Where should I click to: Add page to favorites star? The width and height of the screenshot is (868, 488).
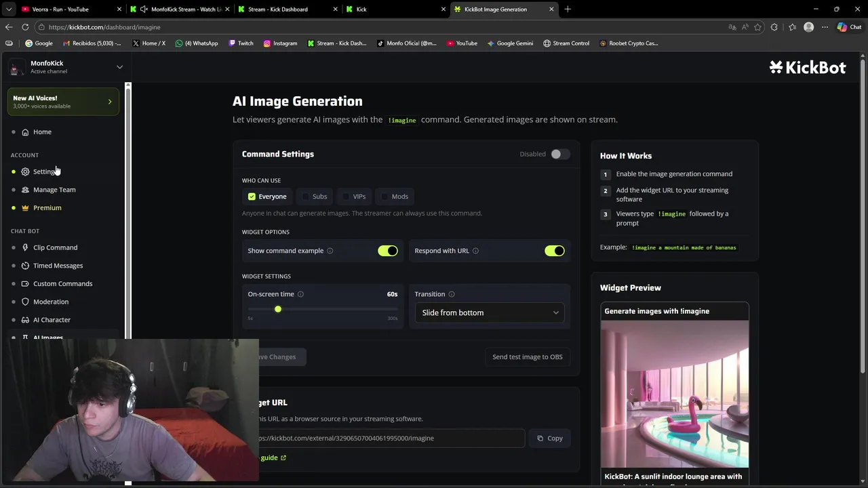(757, 27)
